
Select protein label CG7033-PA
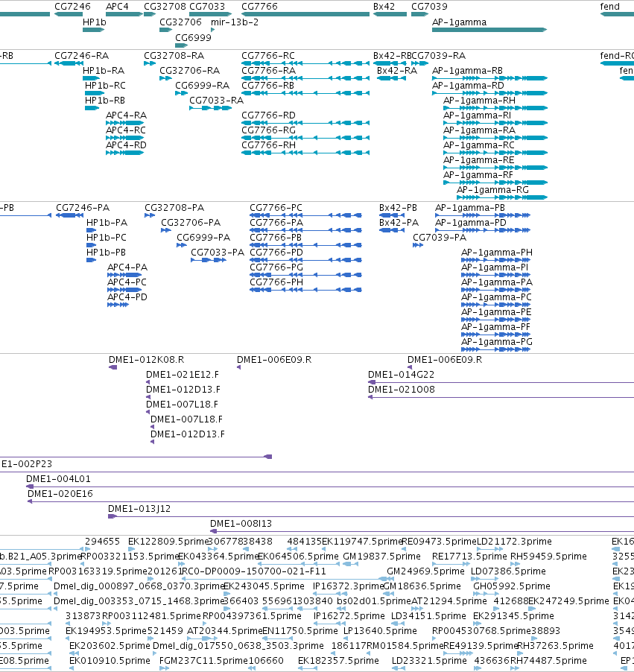[x=218, y=253]
